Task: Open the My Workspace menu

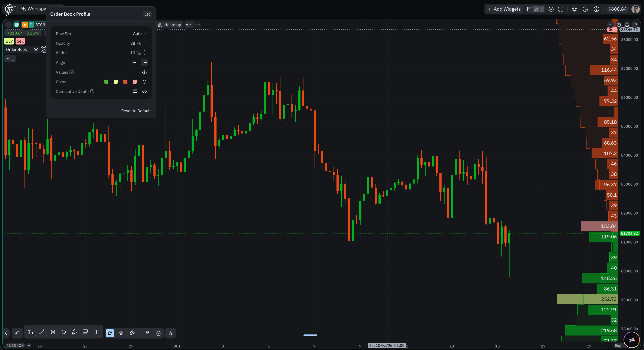Action: (33, 9)
